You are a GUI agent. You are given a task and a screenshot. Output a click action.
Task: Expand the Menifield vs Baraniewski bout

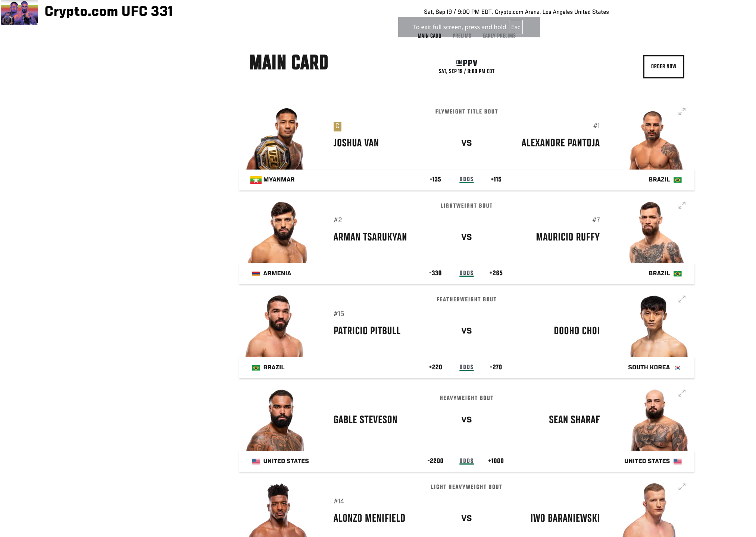682,487
